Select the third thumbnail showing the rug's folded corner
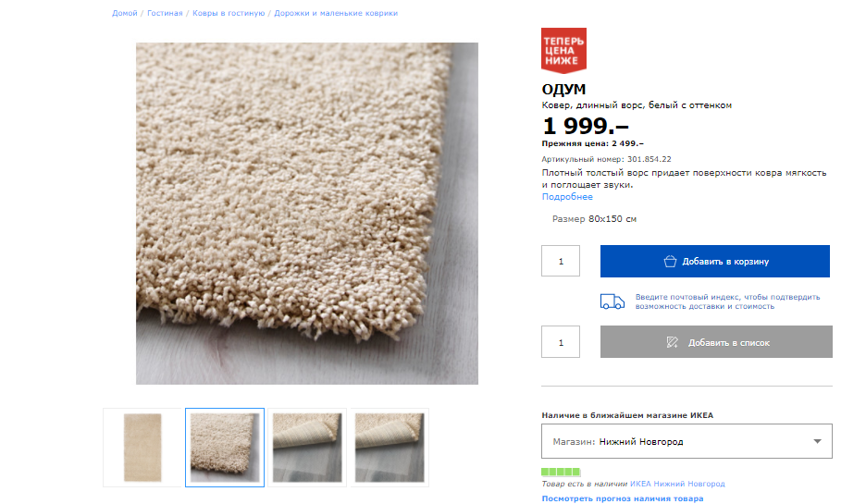This screenshot has height=504, width=866. pos(307,447)
